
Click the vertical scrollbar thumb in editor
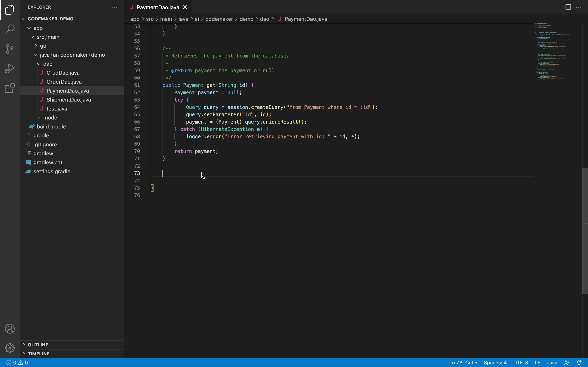585,231
